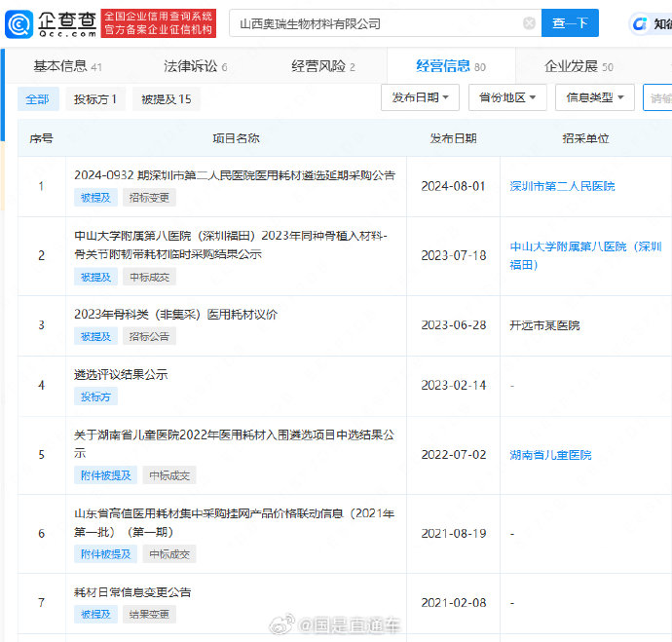Click the keyword filter input at right edge

pyautogui.click(x=657, y=97)
